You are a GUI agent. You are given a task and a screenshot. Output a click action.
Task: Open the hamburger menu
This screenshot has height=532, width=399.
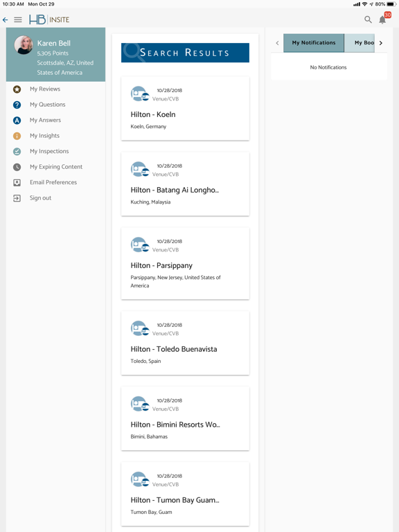point(18,19)
